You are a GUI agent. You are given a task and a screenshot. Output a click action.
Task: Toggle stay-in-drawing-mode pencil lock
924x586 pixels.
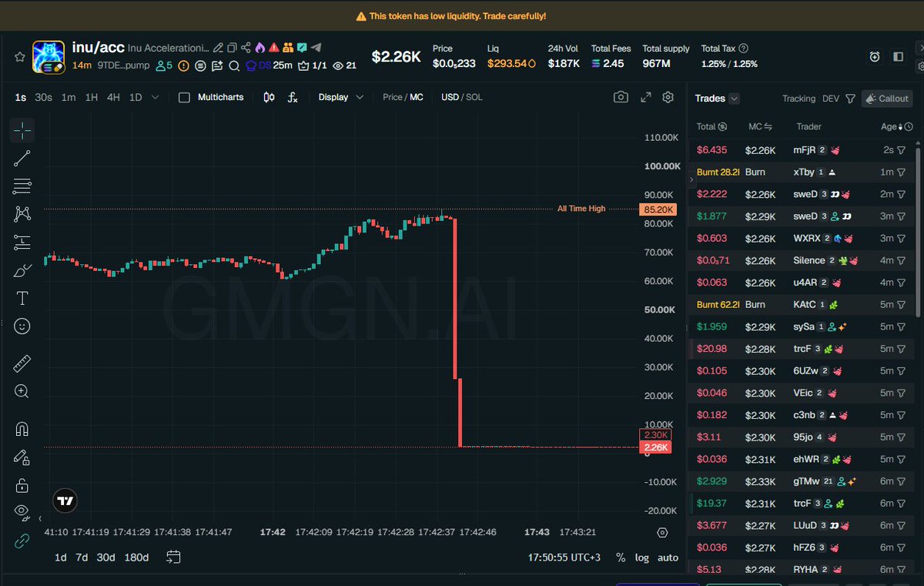22,457
